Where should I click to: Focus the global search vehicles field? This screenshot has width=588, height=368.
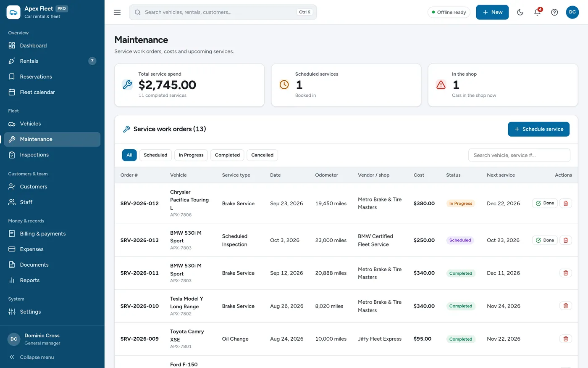[x=223, y=12]
